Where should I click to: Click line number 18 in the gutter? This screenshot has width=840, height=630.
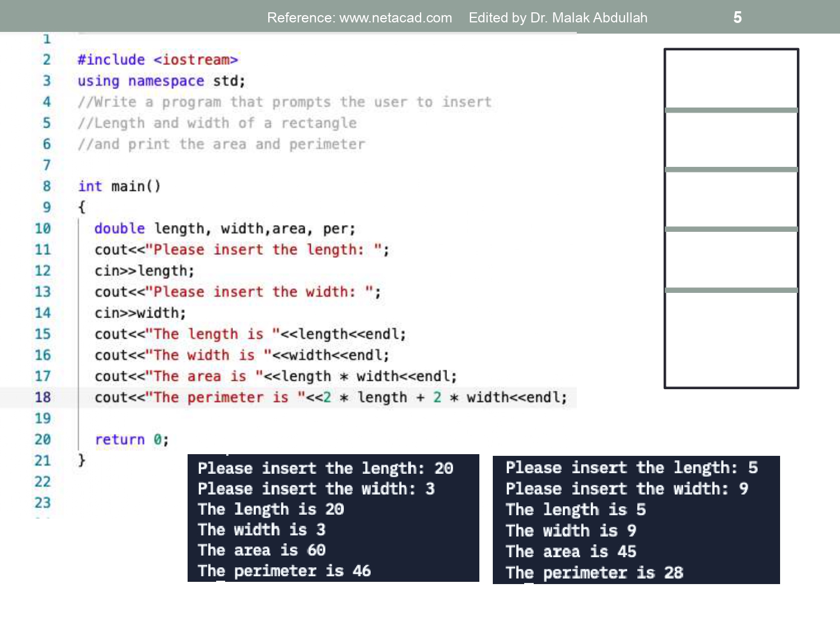43,398
